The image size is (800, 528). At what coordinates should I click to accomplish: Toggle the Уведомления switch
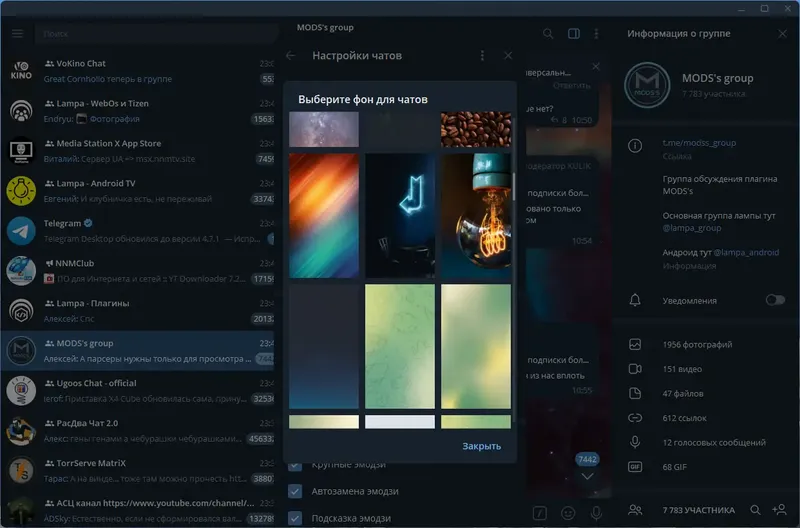click(x=775, y=300)
